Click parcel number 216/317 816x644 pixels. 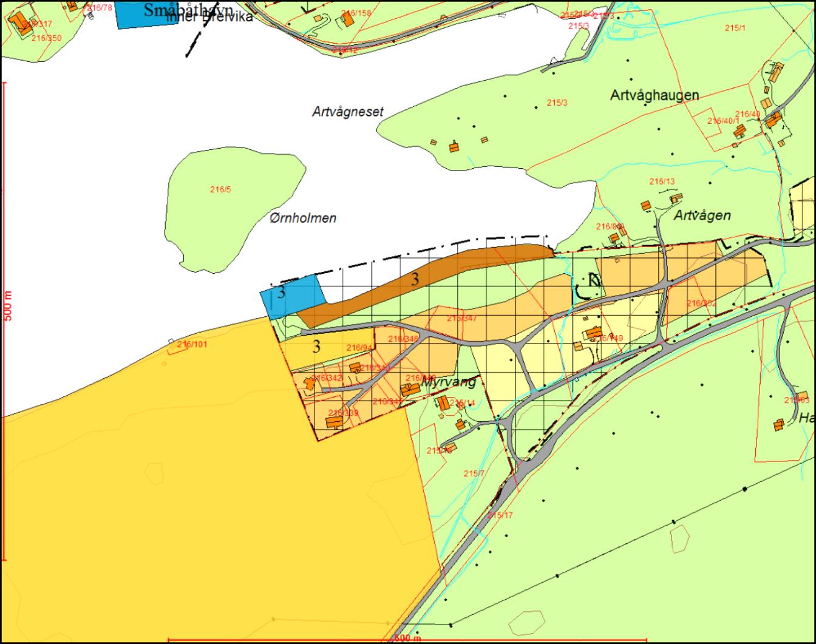tap(38, 24)
